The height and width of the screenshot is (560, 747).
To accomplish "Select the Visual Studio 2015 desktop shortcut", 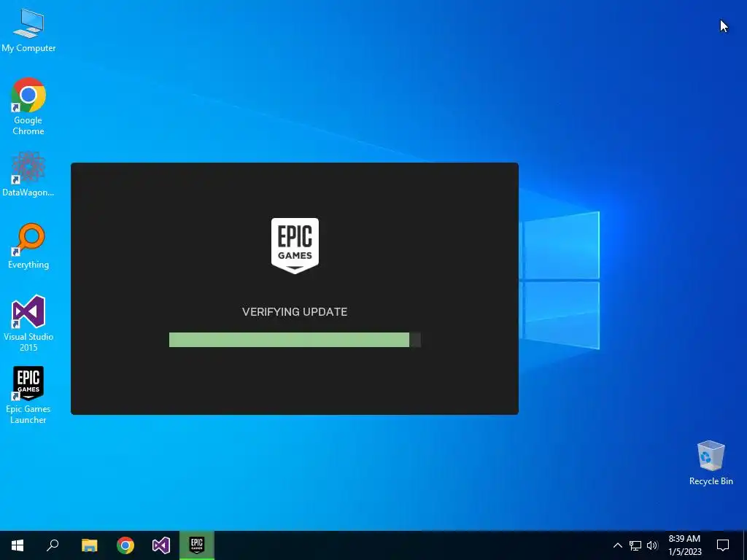I will click(28, 323).
